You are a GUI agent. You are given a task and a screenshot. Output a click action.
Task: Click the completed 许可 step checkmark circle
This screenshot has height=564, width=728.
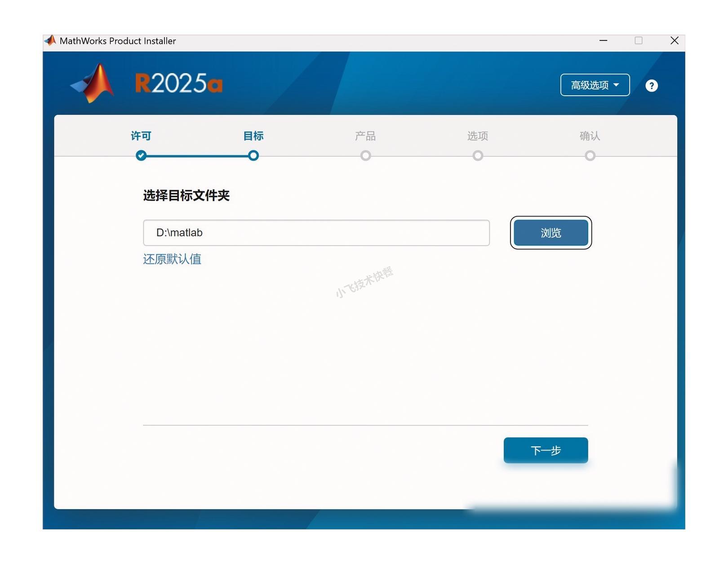(141, 155)
